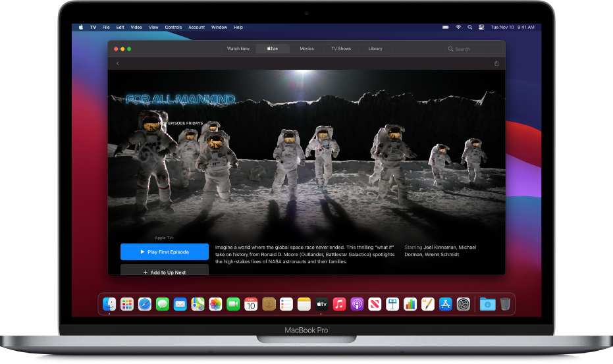This screenshot has width=613, height=364.
Task: Open Contacts from the Dock
Action: pyautogui.click(x=269, y=304)
